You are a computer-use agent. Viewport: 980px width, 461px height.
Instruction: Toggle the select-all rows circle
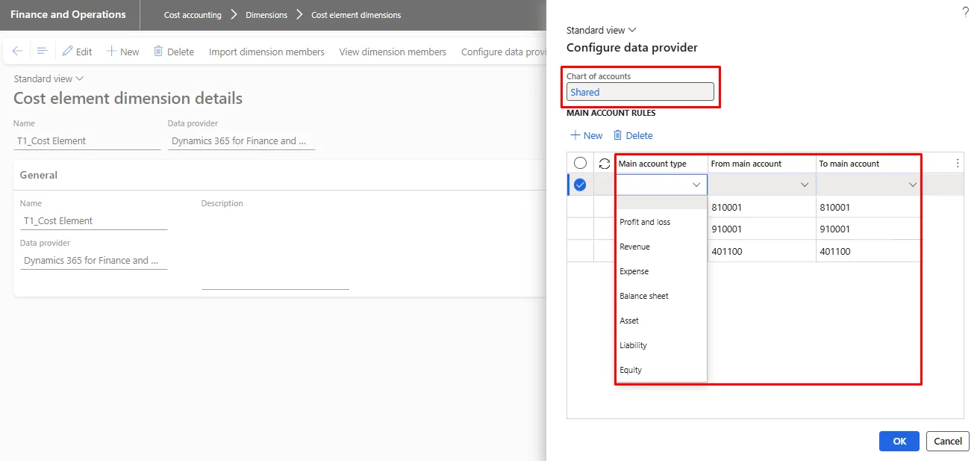point(580,163)
